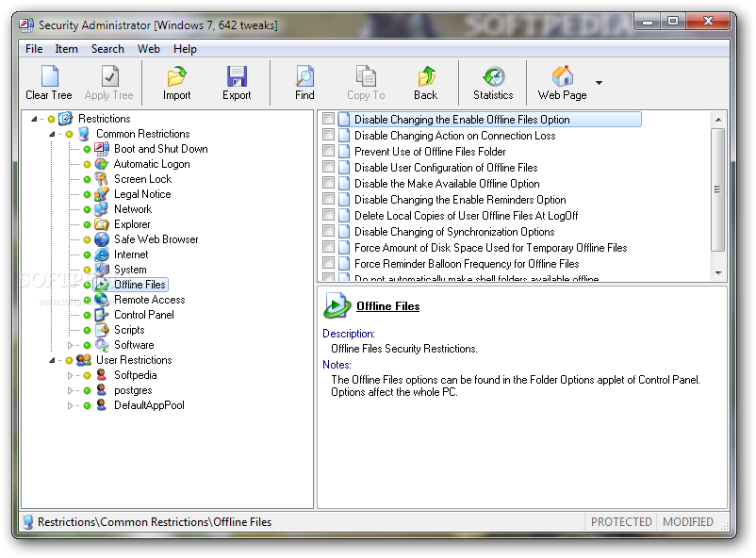Click the status dot beside User Restrictions
The height and width of the screenshot is (558, 756).
click(x=69, y=360)
